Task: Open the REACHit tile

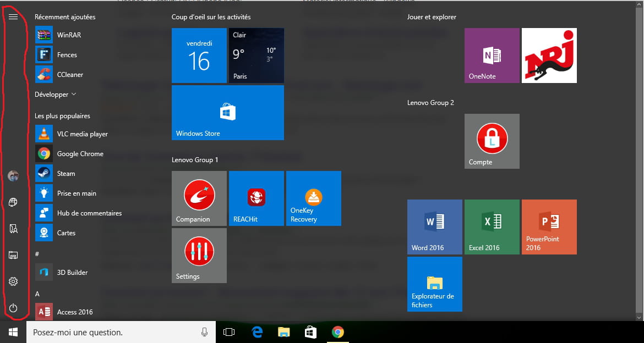Action: pos(256,198)
